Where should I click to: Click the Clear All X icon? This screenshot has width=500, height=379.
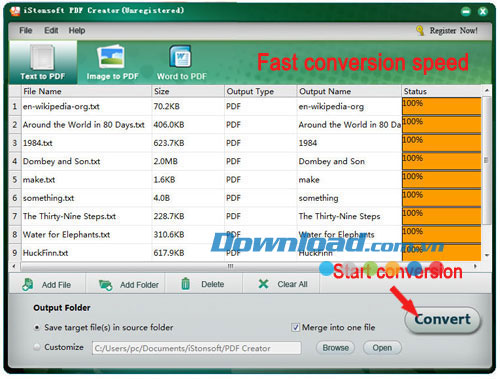(x=263, y=284)
